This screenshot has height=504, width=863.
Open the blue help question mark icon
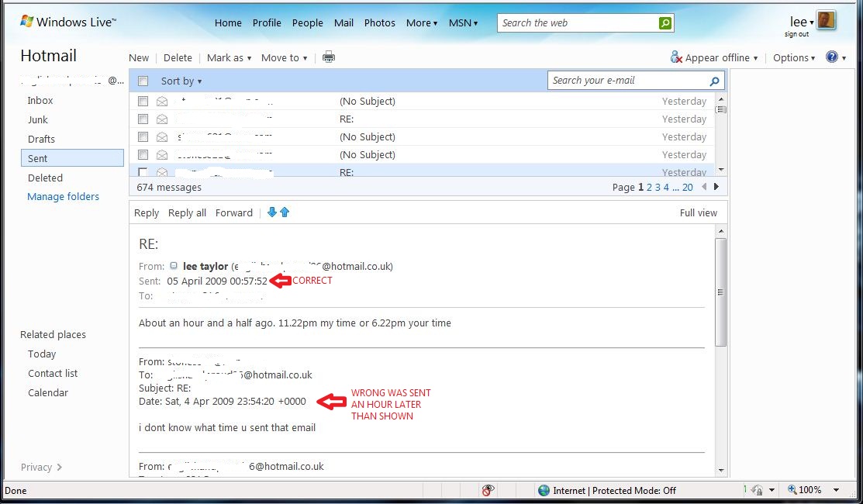tap(832, 57)
